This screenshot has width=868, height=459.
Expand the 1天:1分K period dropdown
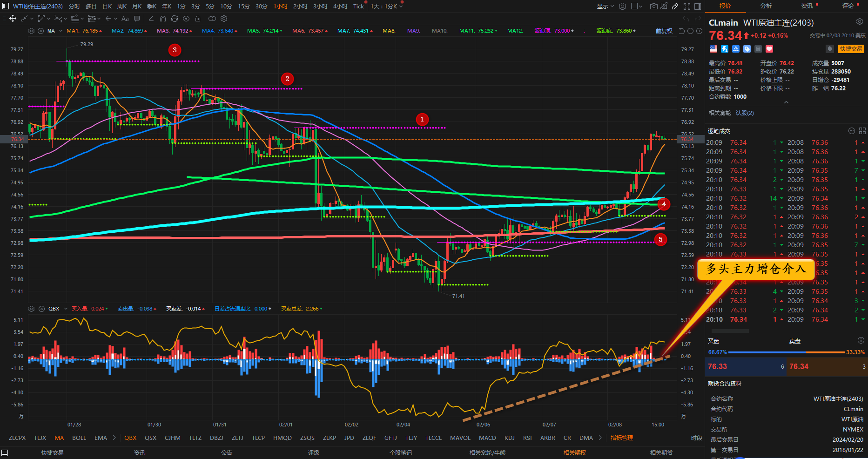tap(387, 6)
